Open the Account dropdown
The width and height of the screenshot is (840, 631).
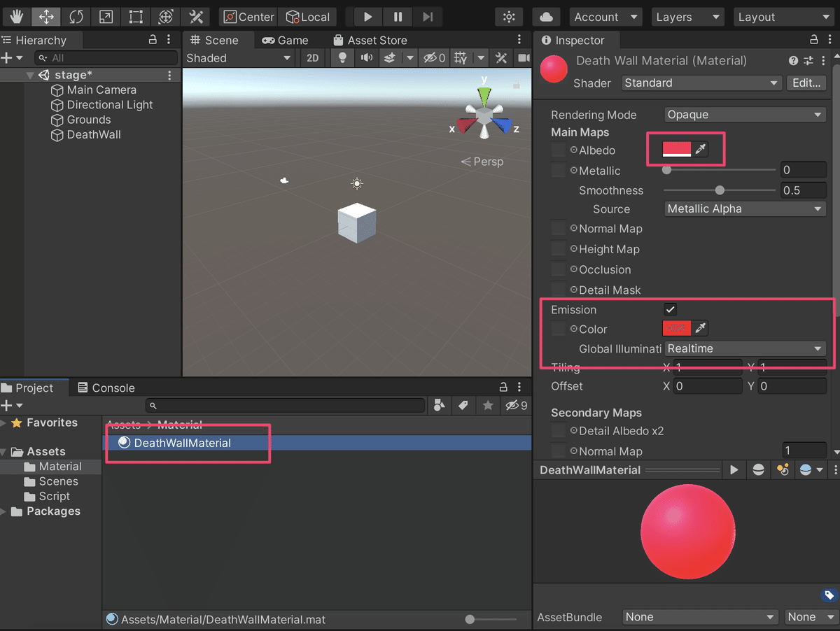605,17
